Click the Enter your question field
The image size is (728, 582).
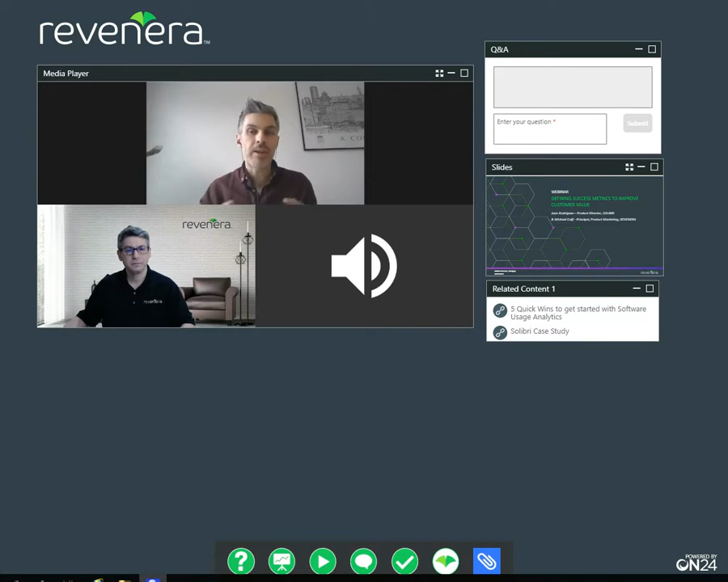click(549, 129)
